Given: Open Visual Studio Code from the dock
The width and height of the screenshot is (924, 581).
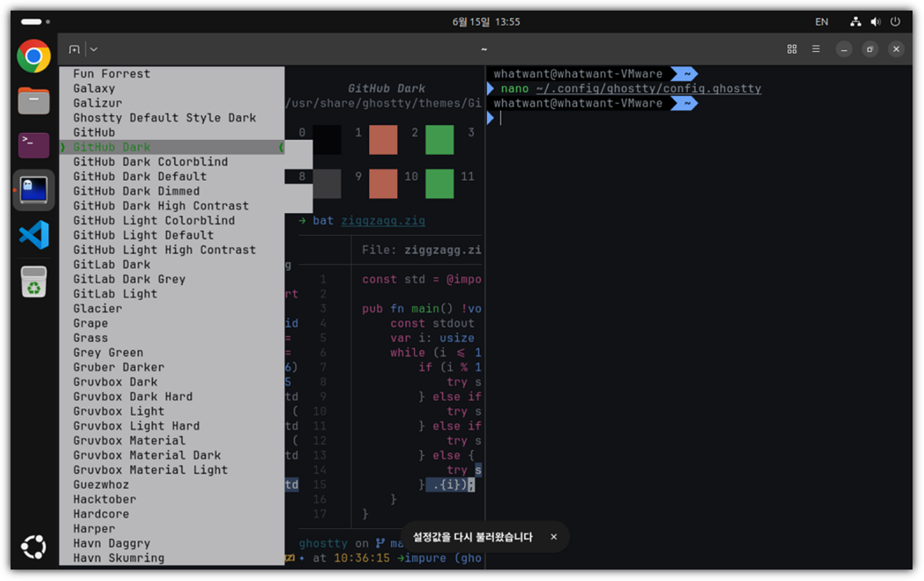Looking at the screenshot, I should pos(34,235).
